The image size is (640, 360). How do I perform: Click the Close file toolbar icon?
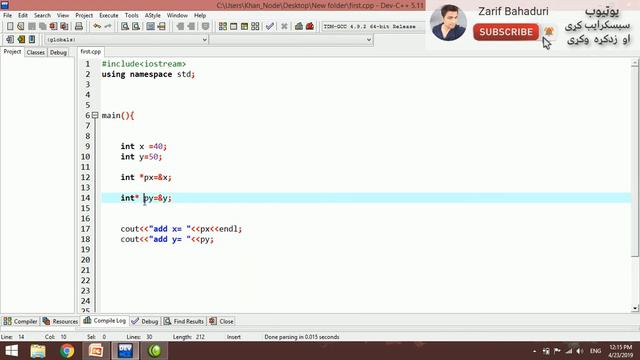(x=53, y=27)
